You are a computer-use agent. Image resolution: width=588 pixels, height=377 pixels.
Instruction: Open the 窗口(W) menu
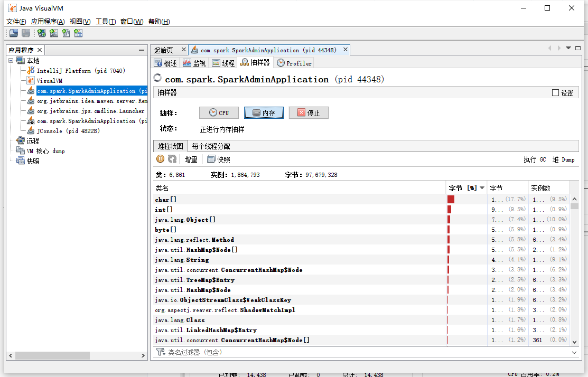pyautogui.click(x=132, y=21)
